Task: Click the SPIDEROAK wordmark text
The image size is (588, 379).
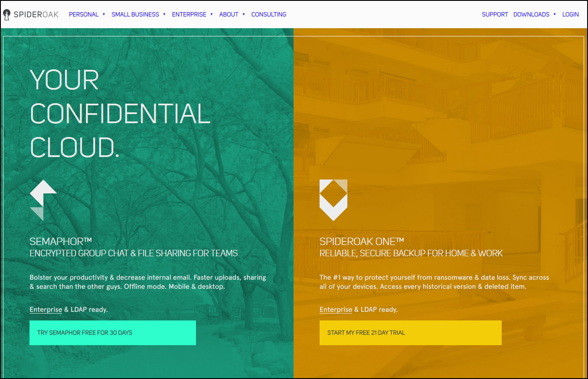Action: click(36, 14)
